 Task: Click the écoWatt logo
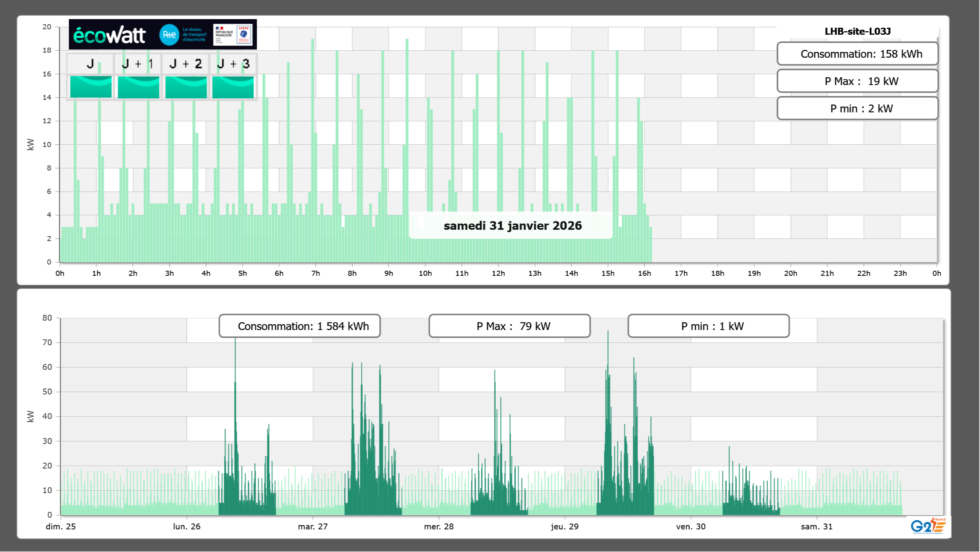pos(109,35)
